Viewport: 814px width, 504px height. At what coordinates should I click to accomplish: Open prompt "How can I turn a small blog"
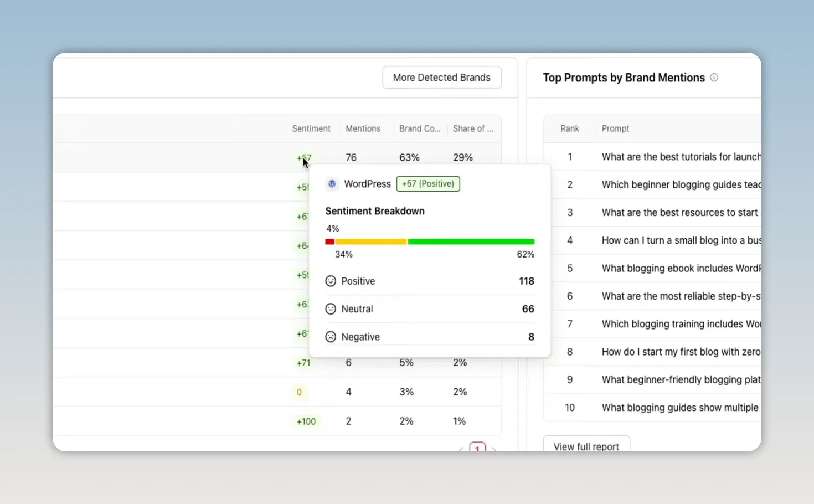click(x=681, y=240)
